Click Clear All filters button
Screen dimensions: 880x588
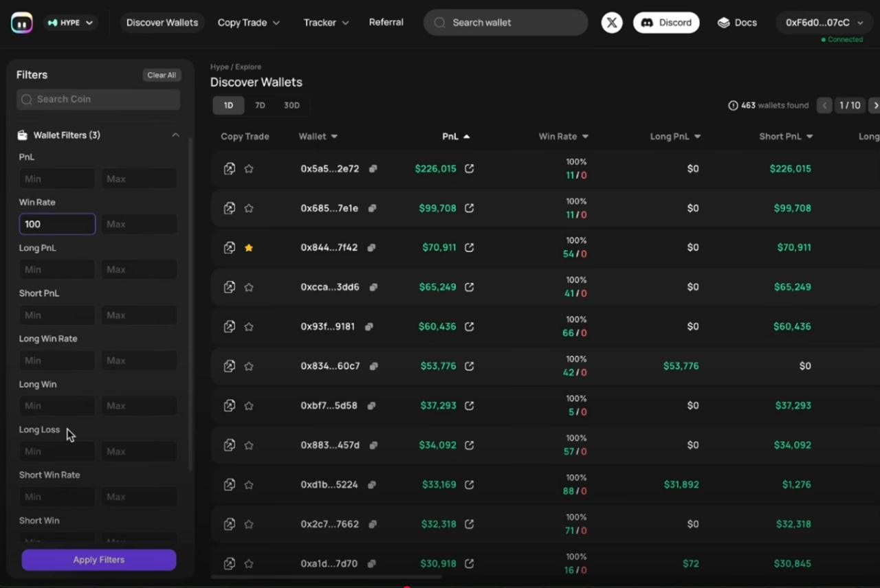162,75
